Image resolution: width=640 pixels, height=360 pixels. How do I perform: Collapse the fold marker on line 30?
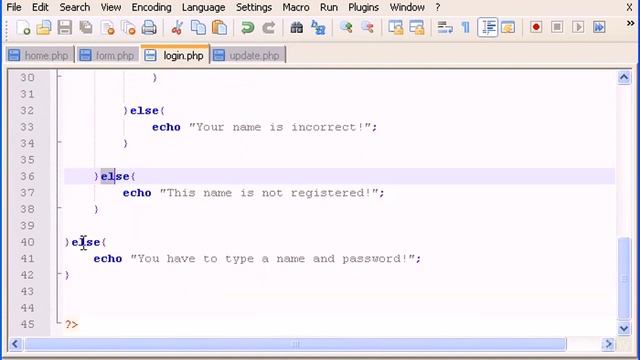[x=59, y=76]
